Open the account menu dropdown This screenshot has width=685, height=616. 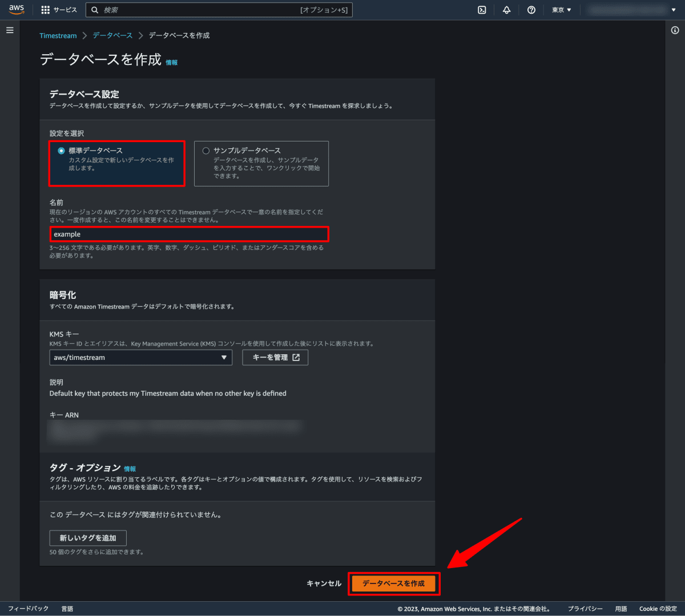click(x=632, y=10)
